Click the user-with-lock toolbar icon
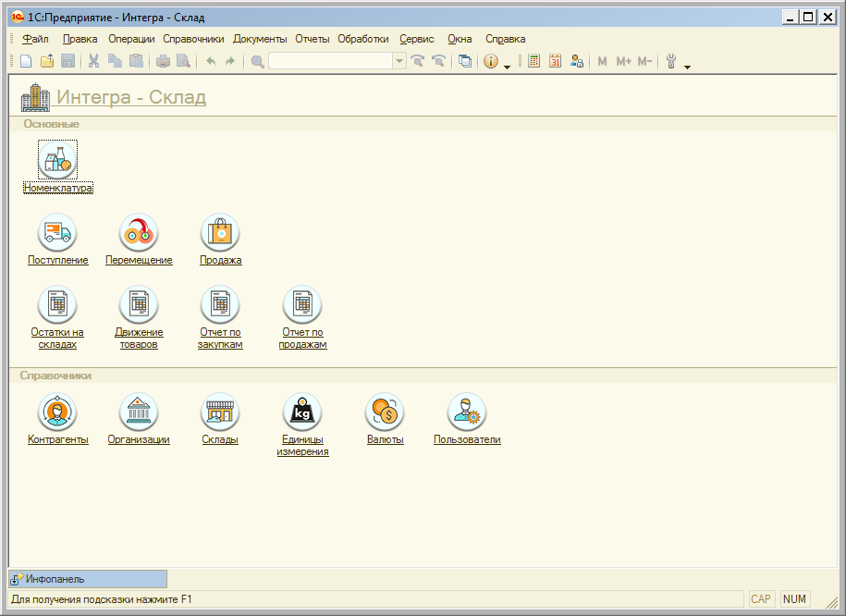This screenshot has height=616, width=846. tap(577, 61)
